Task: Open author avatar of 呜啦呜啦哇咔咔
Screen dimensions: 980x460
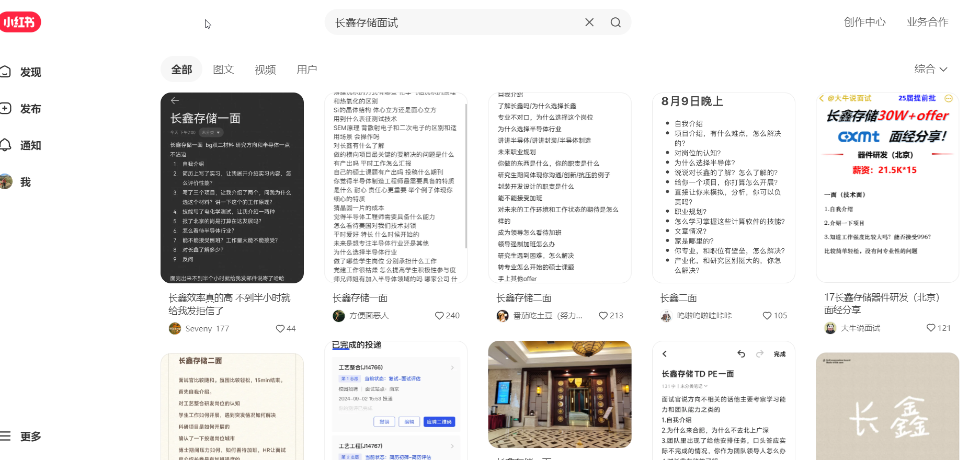Action: [x=666, y=316]
